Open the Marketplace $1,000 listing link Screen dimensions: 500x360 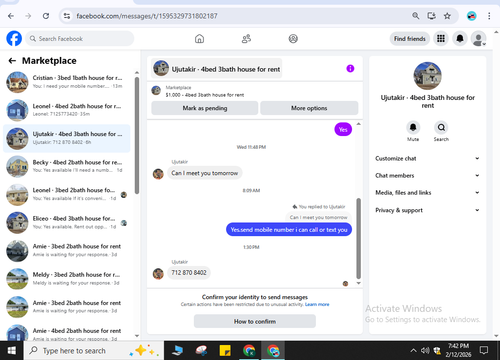tap(205, 95)
